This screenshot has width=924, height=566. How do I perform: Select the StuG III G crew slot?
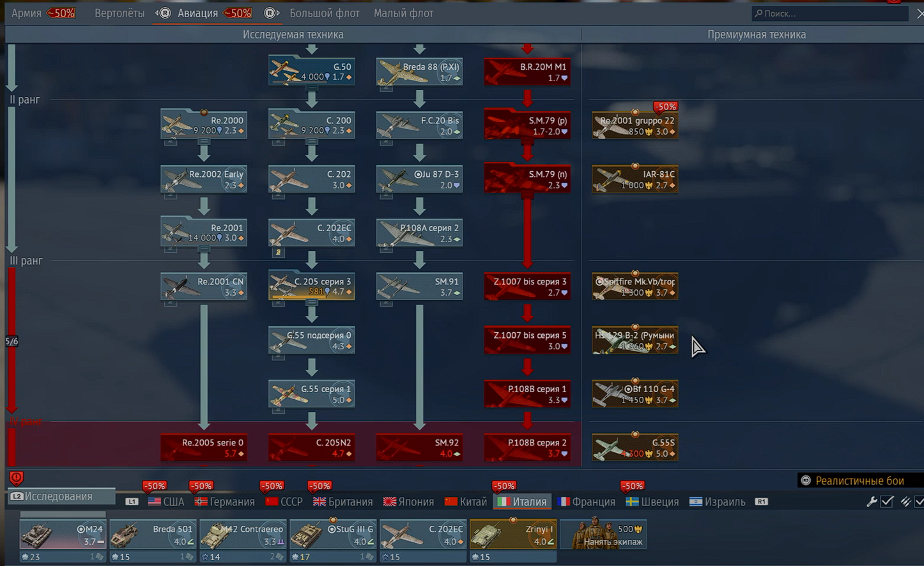[x=332, y=535]
